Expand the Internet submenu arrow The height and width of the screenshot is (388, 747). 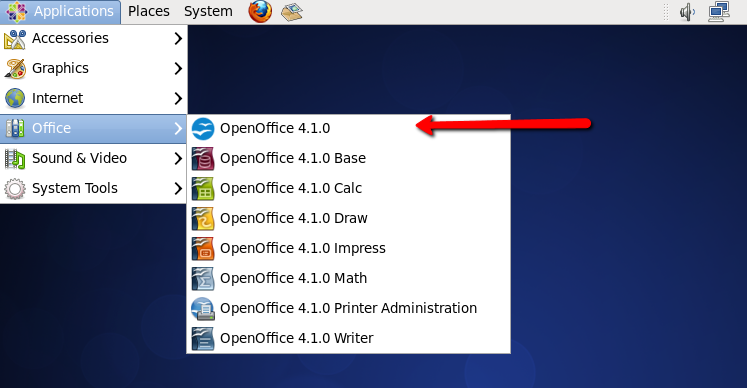tap(178, 99)
